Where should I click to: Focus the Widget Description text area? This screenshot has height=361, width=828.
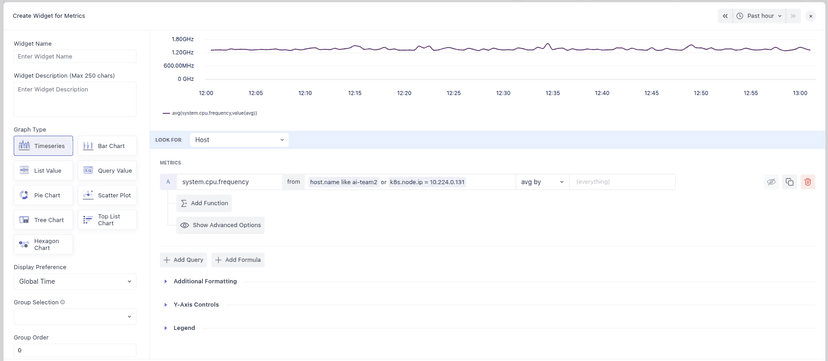click(75, 99)
